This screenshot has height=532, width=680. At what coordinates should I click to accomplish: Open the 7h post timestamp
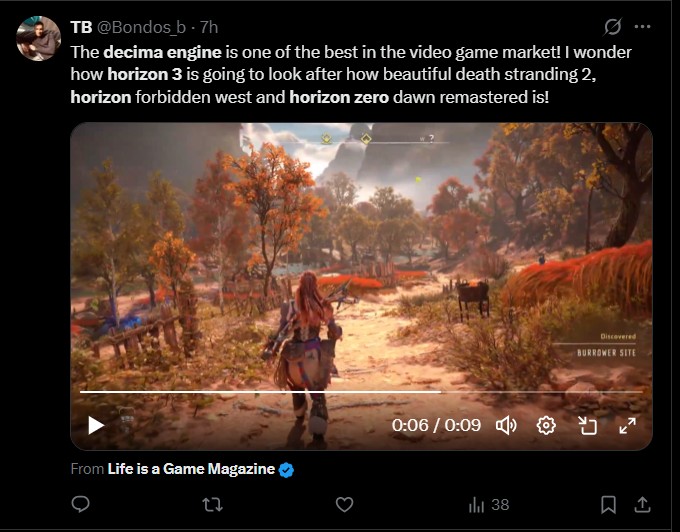(209, 27)
